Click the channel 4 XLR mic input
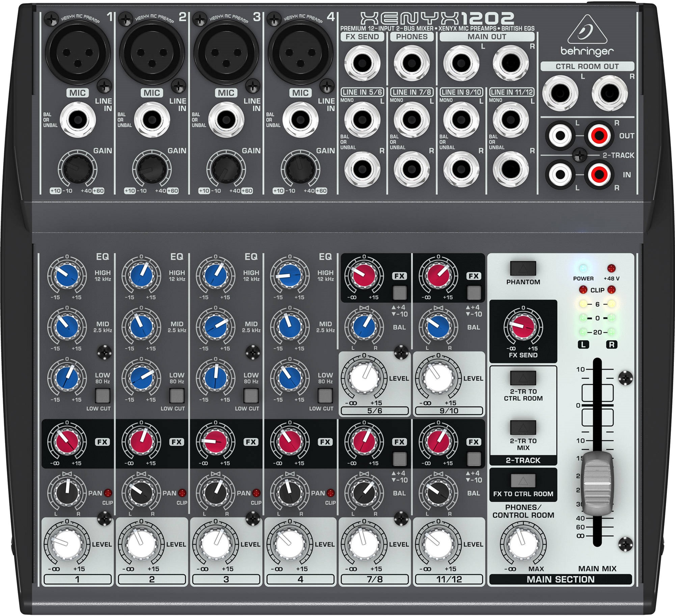 (x=300, y=53)
